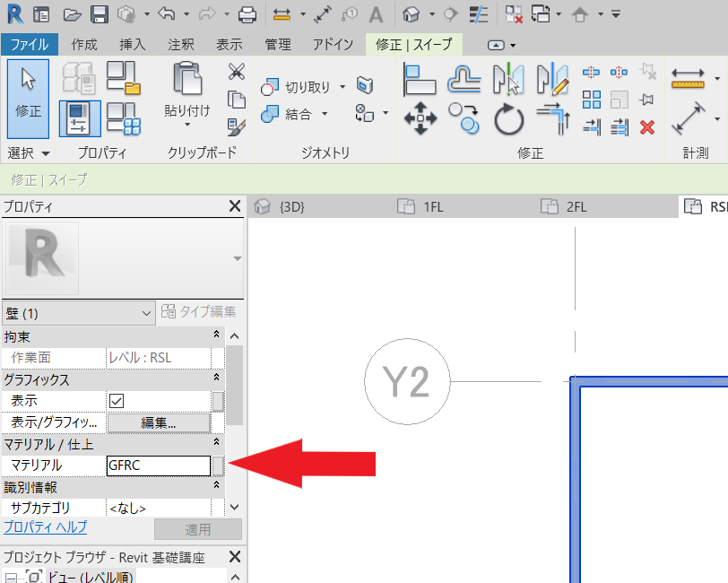Toggle the Properties palette icon
728x583 pixels.
tap(80, 118)
